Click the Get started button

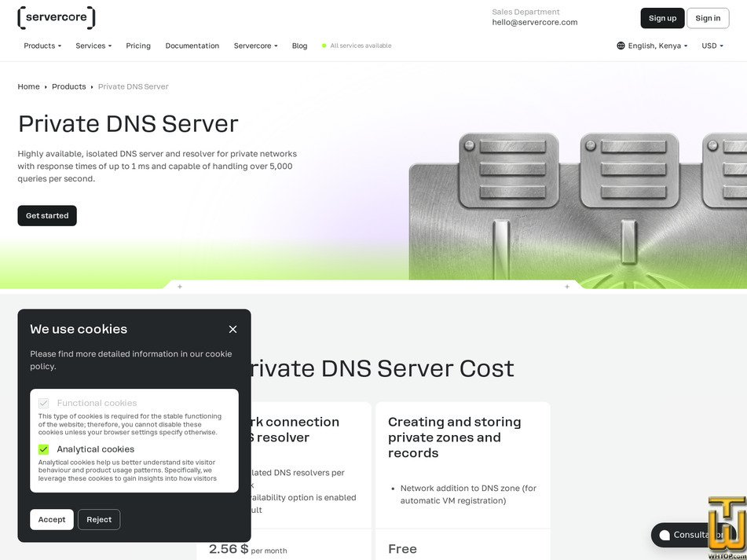(47, 216)
